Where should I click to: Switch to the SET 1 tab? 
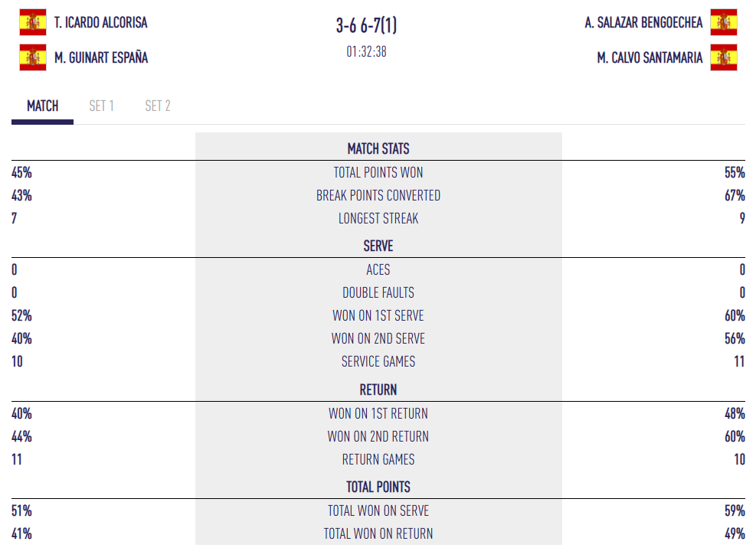point(101,106)
